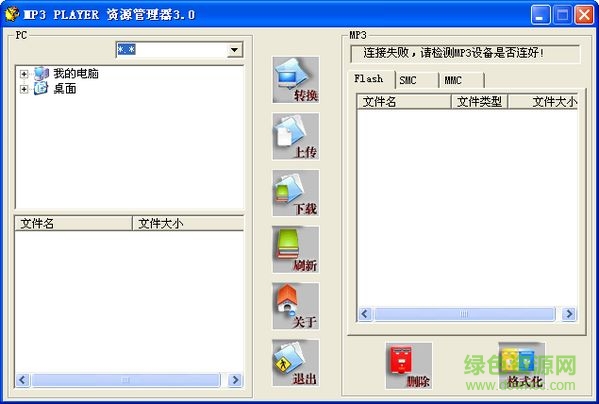Click the 删除 (Delete) mailbox icon

[409, 365]
